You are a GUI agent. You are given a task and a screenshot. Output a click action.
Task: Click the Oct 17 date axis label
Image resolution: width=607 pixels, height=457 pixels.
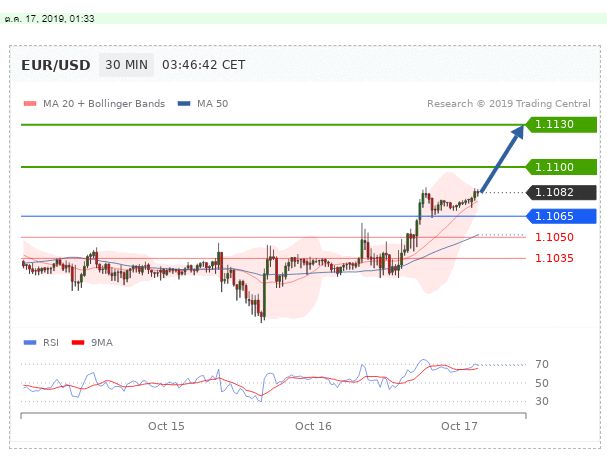coord(459,426)
